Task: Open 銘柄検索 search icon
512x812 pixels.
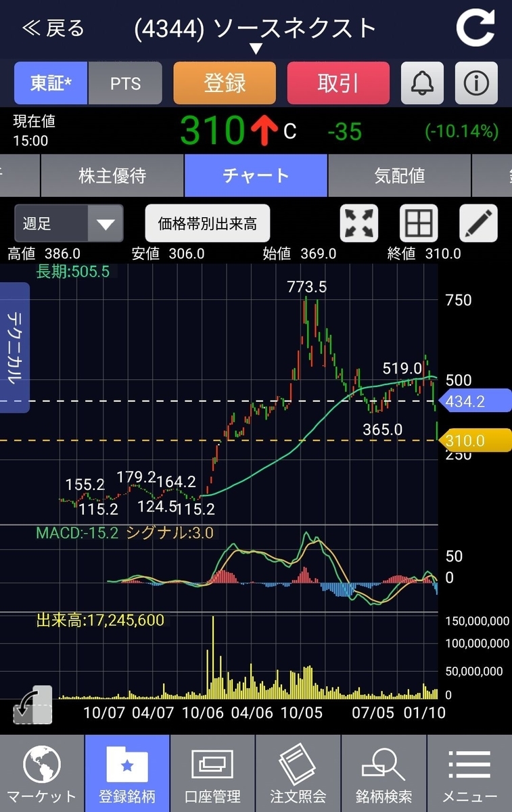Action: point(383,773)
